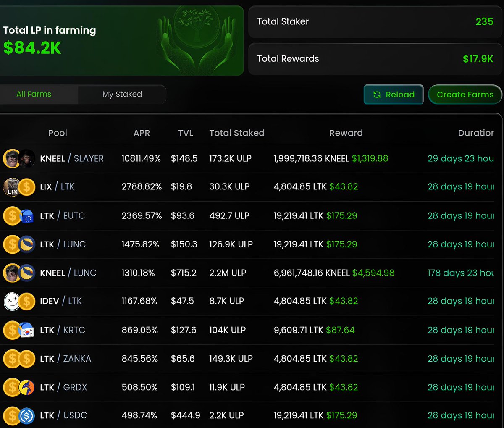This screenshot has width=504, height=428.
Task: Click the LTK / EUTC token pair icon
Action: [19, 216]
